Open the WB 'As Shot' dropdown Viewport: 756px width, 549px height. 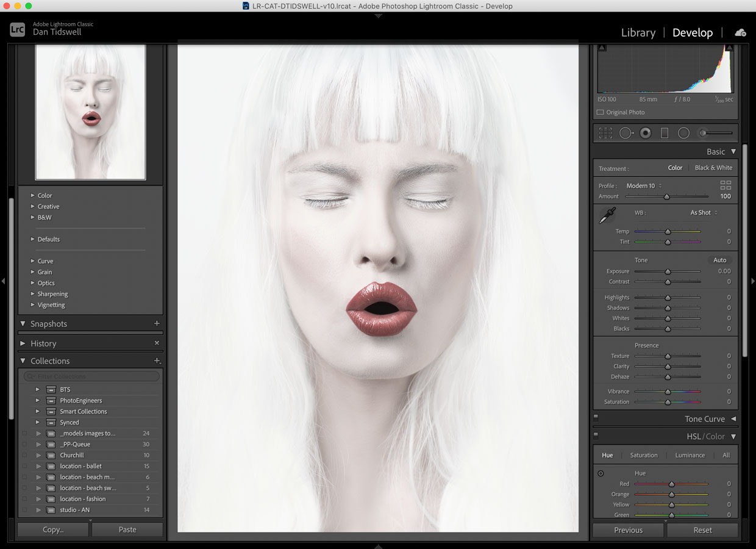[x=702, y=212]
